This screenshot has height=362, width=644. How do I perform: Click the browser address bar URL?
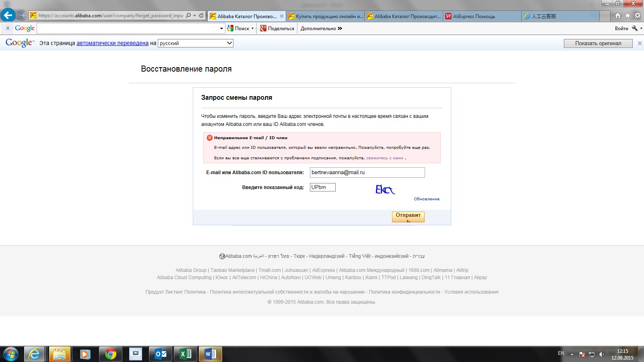click(x=111, y=16)
